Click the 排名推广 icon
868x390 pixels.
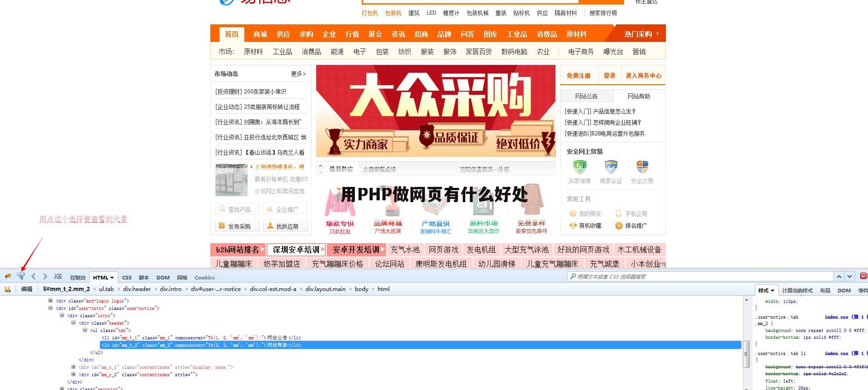[x=619, y=226]
